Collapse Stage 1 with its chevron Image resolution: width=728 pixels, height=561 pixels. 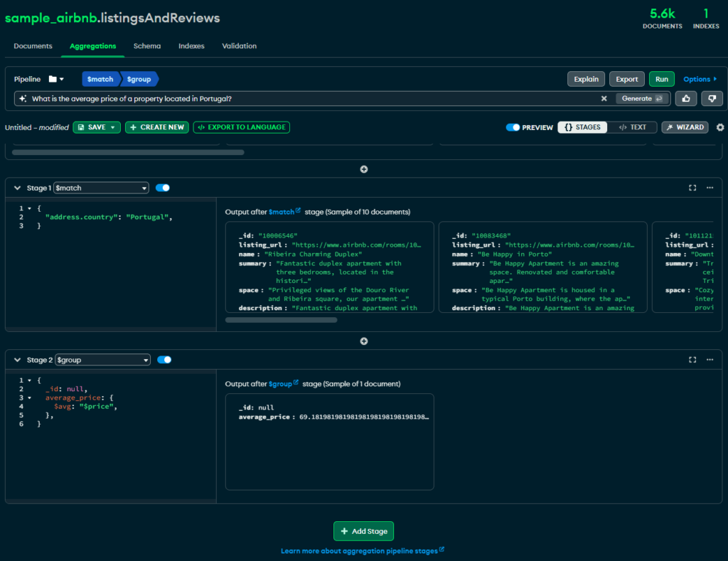pyautogui.click(x=17, y=188)
